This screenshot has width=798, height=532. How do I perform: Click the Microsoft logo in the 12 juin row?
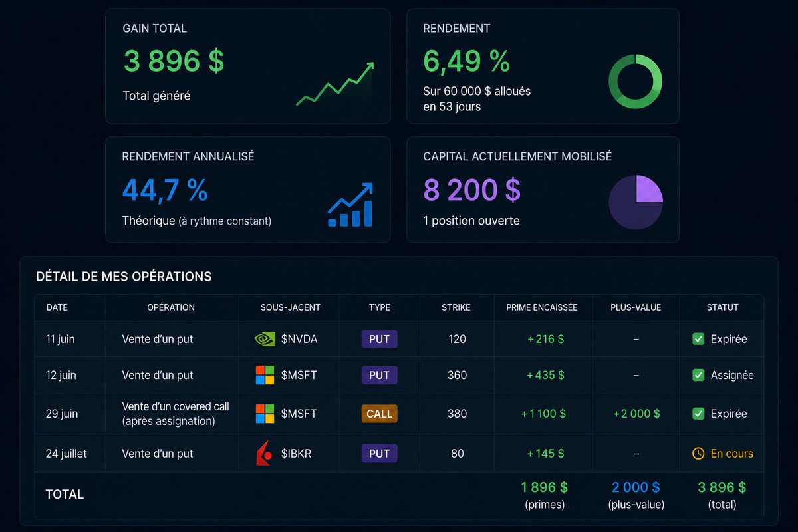coord(265,375)
